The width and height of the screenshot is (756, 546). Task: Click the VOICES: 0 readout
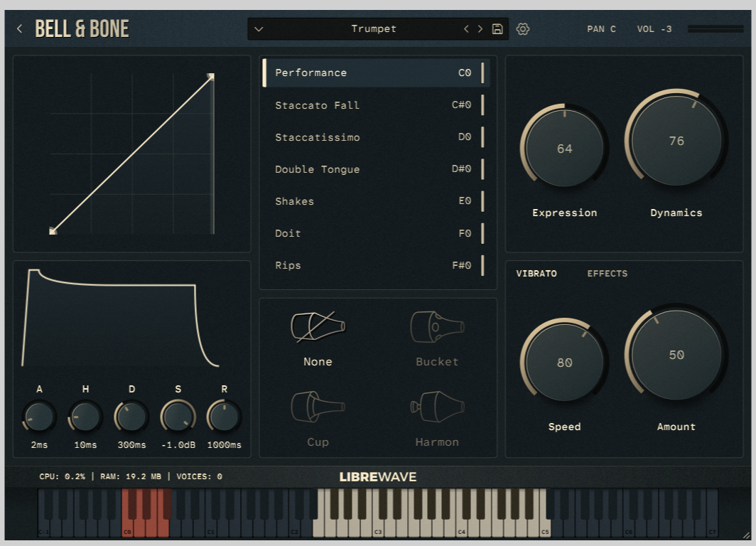199,476
